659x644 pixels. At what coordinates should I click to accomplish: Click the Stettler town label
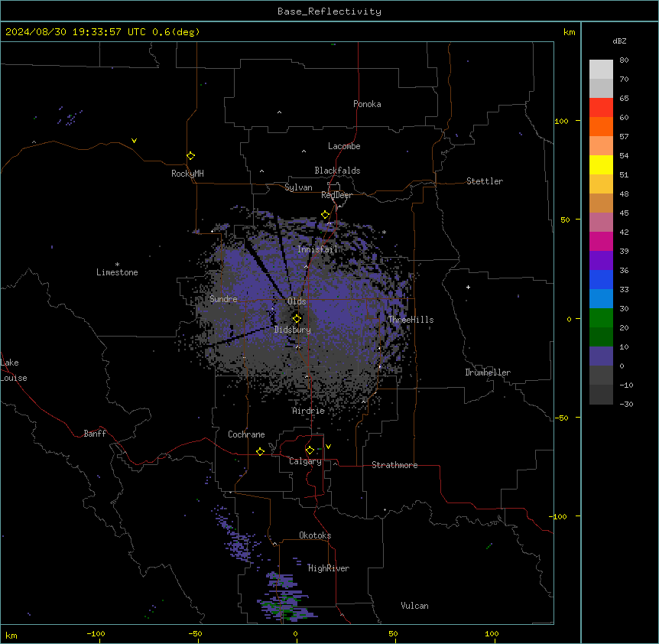(x=485, y=181)
